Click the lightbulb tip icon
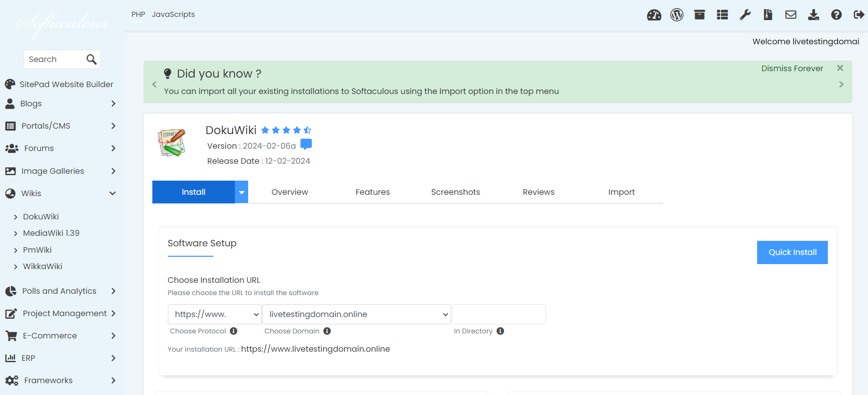 (167, 73)
